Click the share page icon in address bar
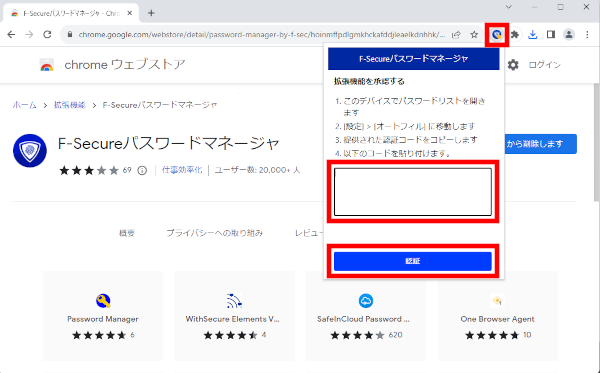This screenshot has height=373, width=600. [x=456, y=35]
